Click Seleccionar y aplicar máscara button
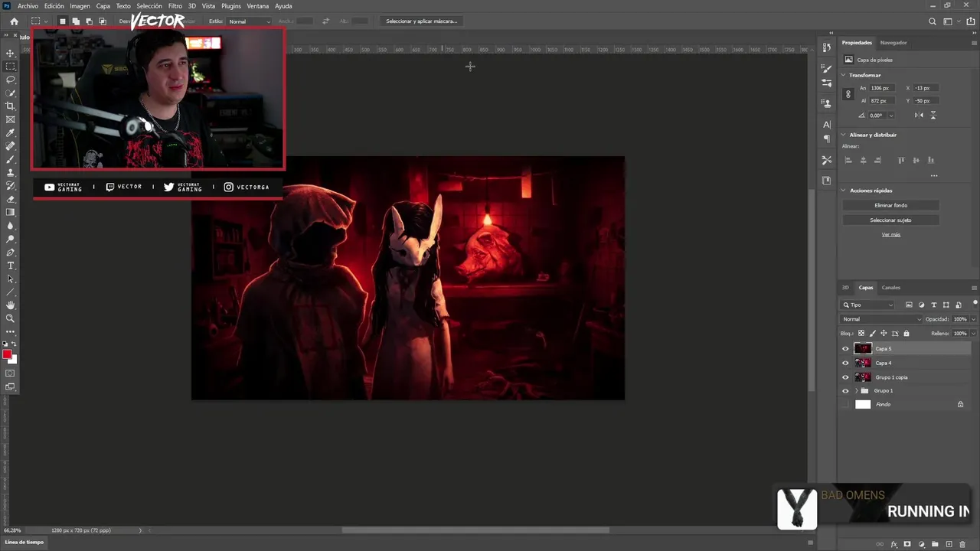 (422, 21)
